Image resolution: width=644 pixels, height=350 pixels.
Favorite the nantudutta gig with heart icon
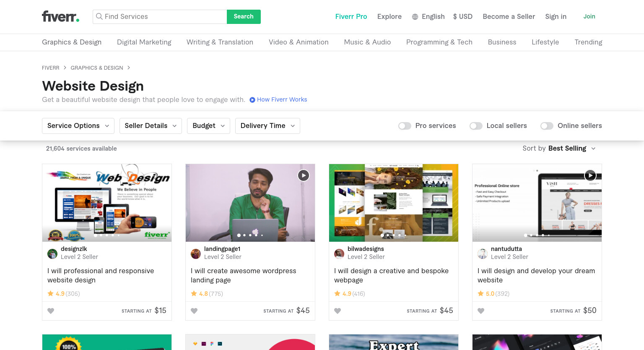481,311
